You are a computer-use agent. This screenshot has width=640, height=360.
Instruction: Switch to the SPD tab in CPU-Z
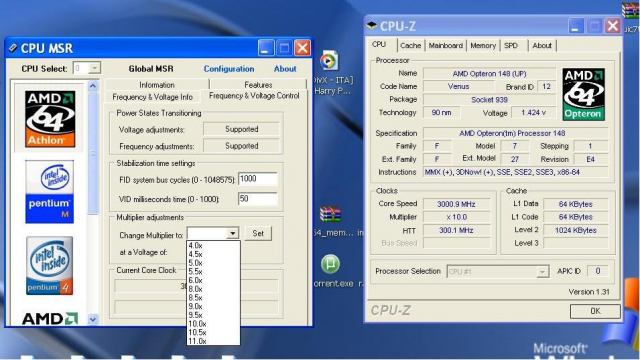tap(511, 45)
